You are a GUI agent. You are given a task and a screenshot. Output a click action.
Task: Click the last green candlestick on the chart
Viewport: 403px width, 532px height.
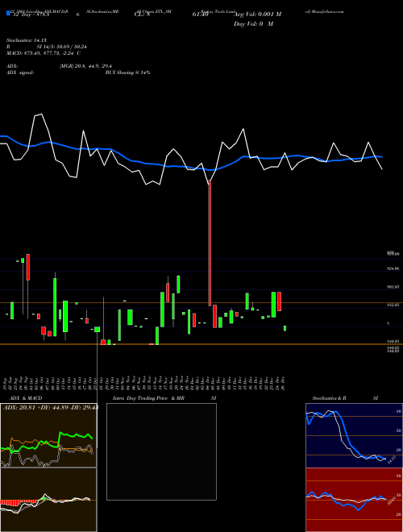pos(285,328)
